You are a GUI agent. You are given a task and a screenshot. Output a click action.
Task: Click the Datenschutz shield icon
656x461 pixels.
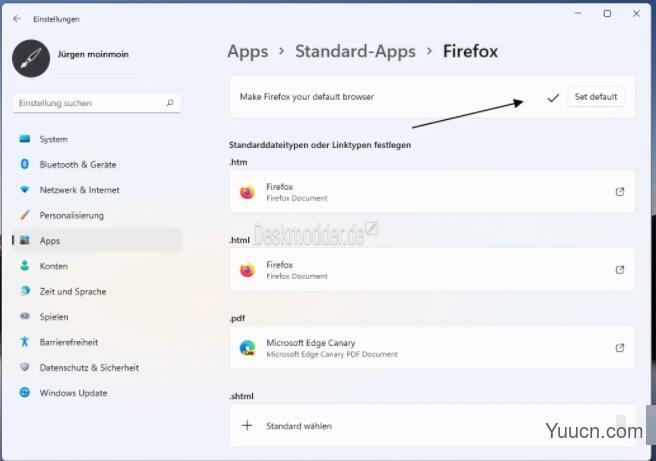[x=25, y=367]
